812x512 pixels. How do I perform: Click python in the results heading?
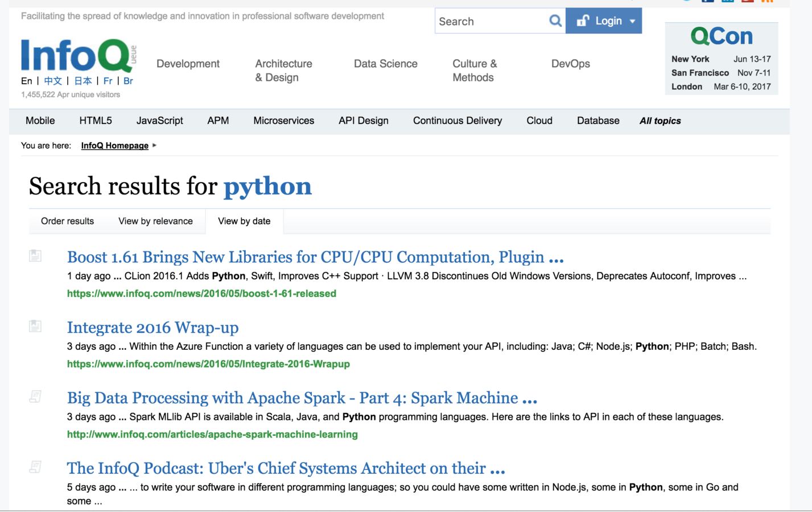pyautogui.click(x=267, y=187)
